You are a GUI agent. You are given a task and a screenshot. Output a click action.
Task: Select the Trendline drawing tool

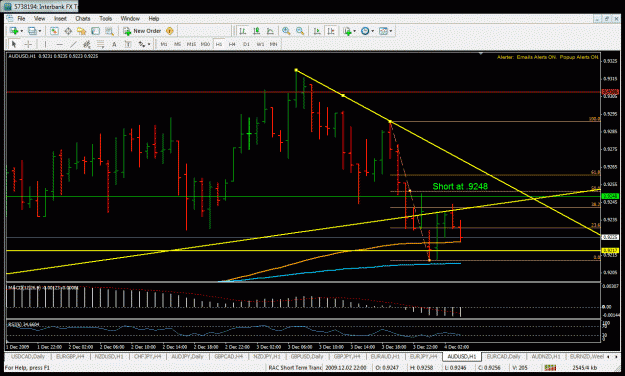pos(73,44)
